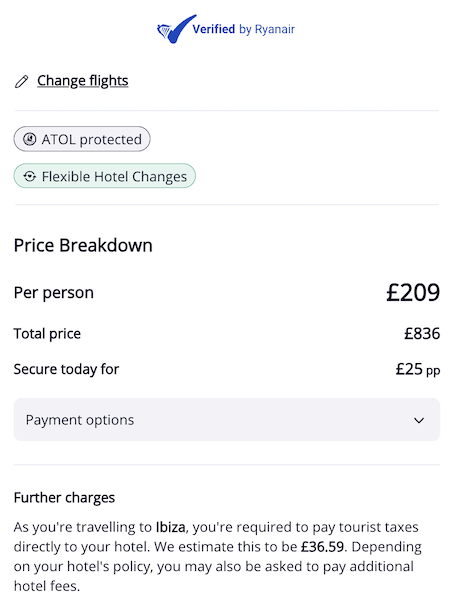Click the Secure today for label
The width and height of the screenshot is (454, 610).
coord(66,369)
